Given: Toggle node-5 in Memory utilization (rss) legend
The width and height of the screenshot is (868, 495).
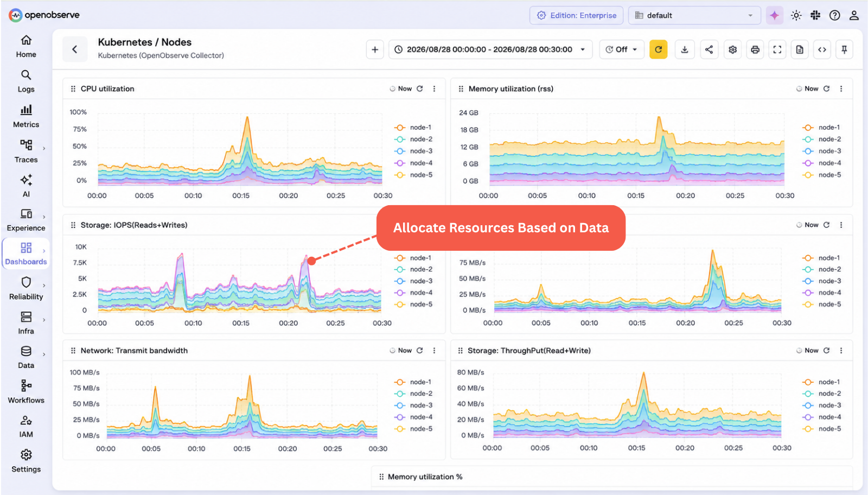Looking at the screenshot, I should point(822,175).
